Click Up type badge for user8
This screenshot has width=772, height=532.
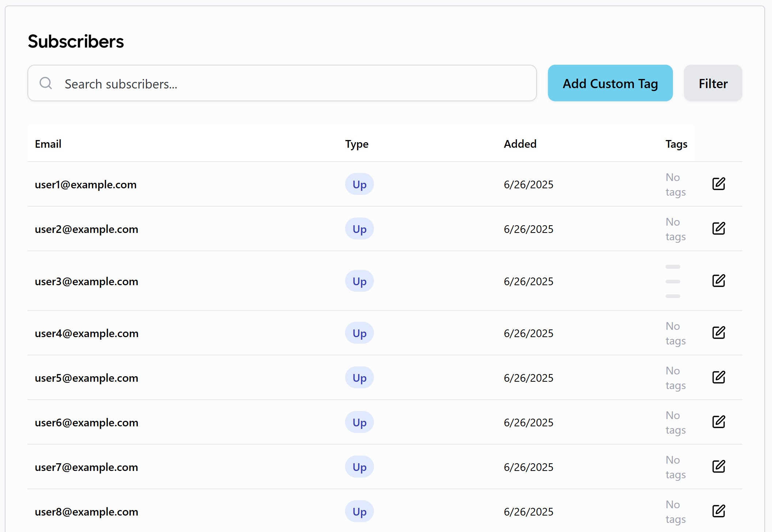(x=359, y=512)
